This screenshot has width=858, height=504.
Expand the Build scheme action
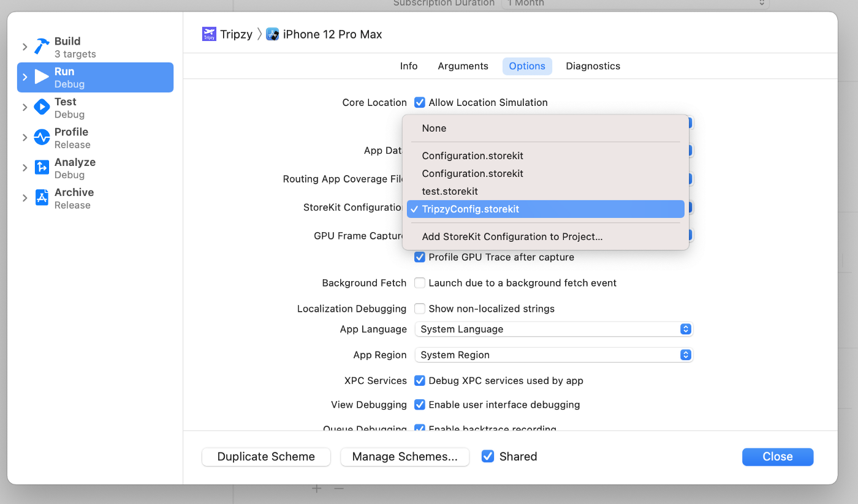tap(25, 47)
